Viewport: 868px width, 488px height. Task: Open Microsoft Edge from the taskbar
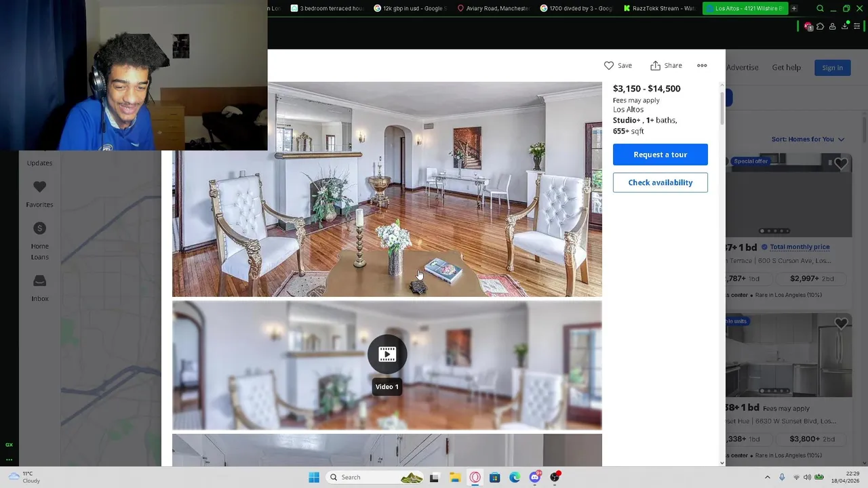coord(515,477)
